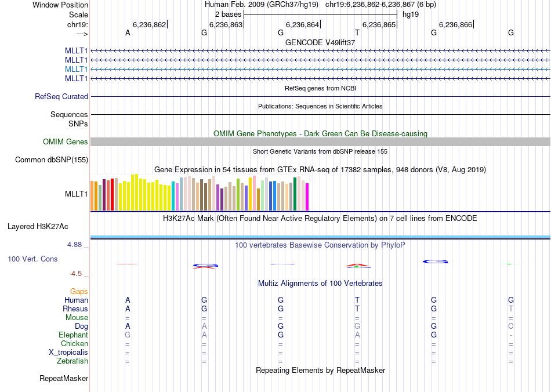Click the Rhesus species label

[75, 308]
